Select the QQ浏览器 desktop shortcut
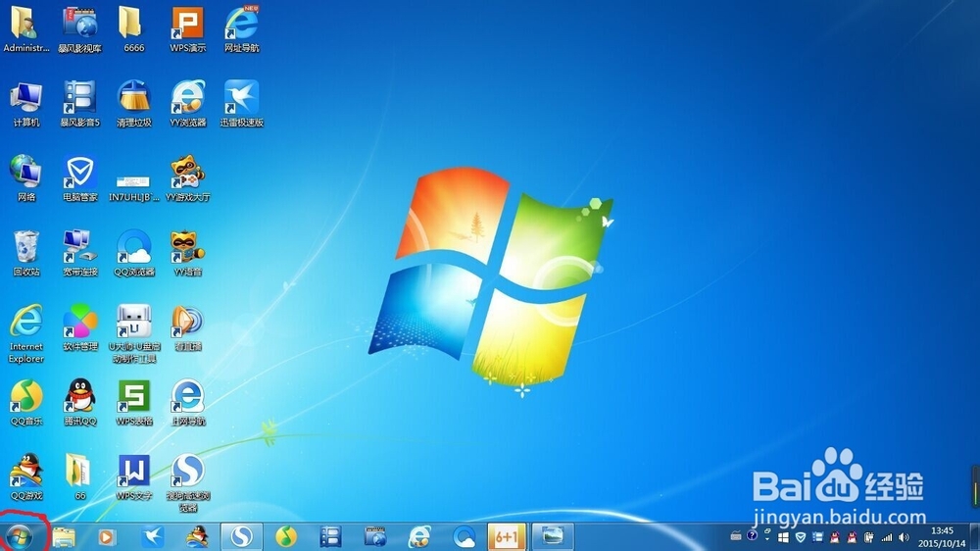The image size is (980, 551). 133,253
